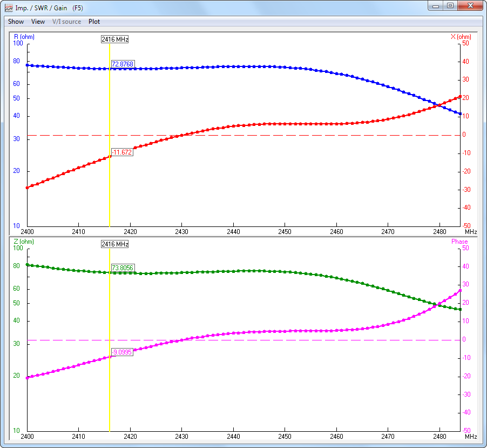Open the Plot menu
The width and height of the screenshot is (487, 448).
(x=94, y=22)
